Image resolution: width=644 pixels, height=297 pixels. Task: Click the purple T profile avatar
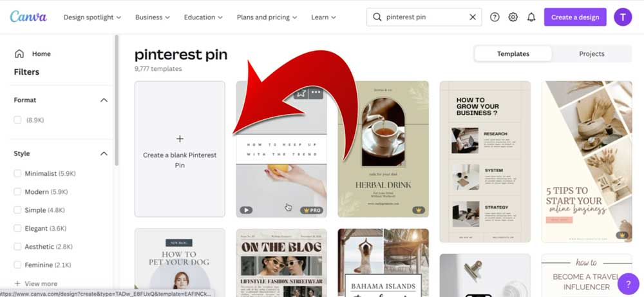623,17
